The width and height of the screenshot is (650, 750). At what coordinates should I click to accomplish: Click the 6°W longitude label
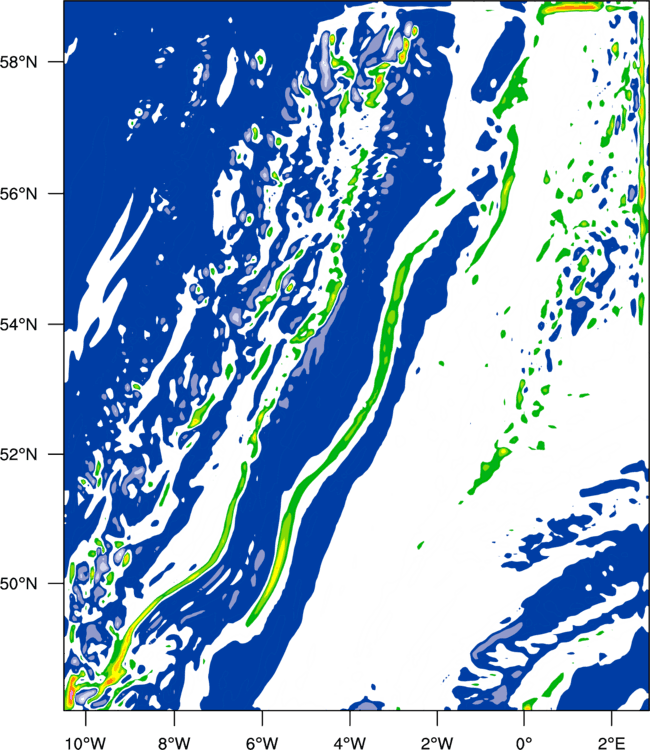(262, 743)
